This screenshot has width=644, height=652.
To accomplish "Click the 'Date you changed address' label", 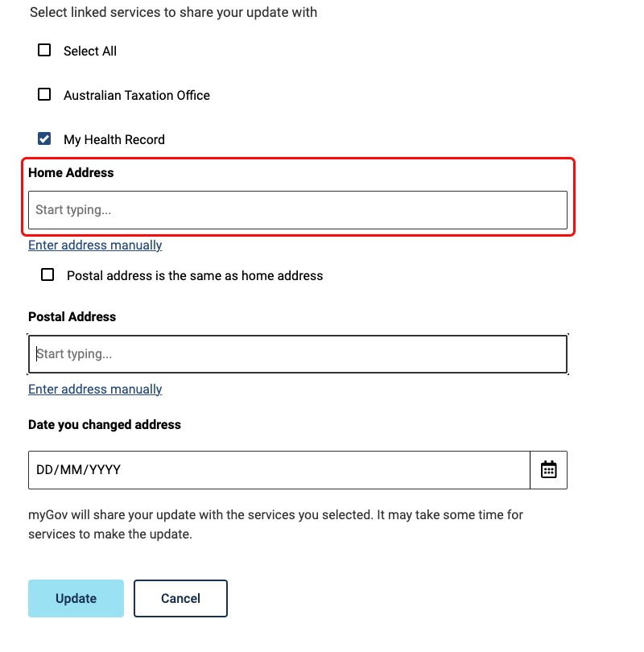I will (x=104, y=424).
